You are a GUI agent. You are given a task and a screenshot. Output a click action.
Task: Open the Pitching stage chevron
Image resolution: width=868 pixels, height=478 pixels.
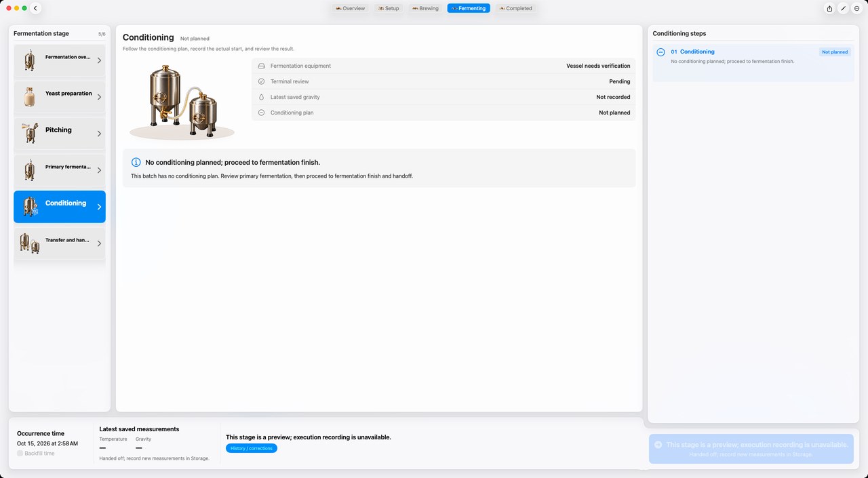(99, 134)
